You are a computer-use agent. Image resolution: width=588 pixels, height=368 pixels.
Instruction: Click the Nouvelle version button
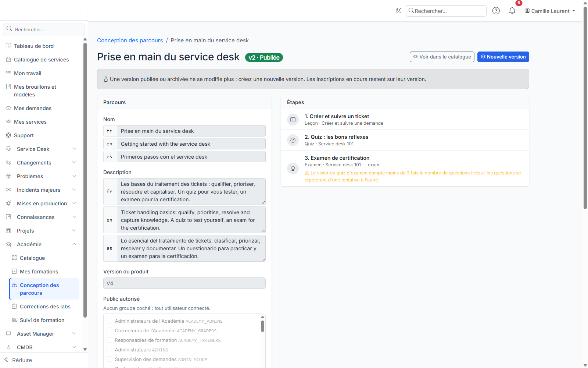coord(503,57)
